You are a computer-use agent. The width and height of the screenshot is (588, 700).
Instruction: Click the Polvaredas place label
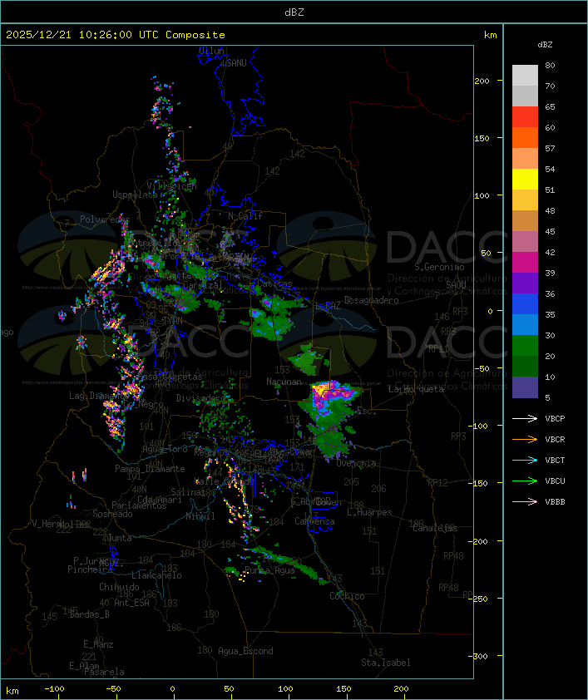pos(105,219)
